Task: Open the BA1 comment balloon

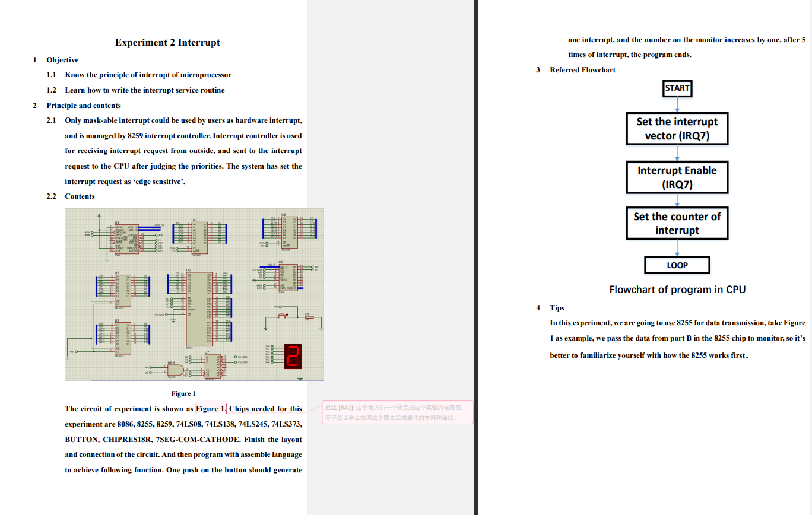Action: (398, 412)
